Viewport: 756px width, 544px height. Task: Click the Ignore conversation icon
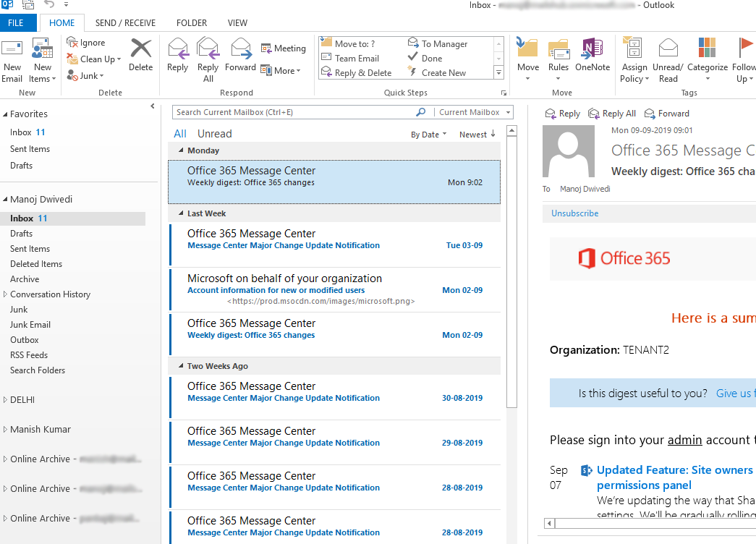72,43
